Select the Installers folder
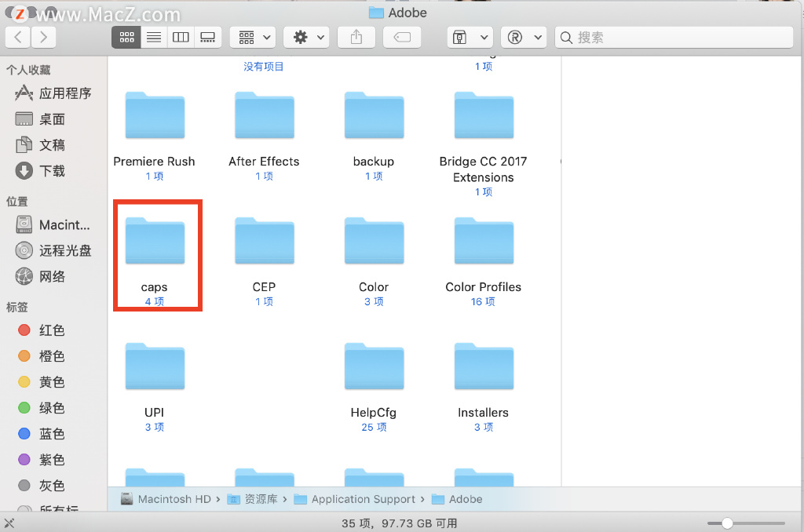Image resolution: width=804 pixels, height=532 pixels. click(484, 367)
